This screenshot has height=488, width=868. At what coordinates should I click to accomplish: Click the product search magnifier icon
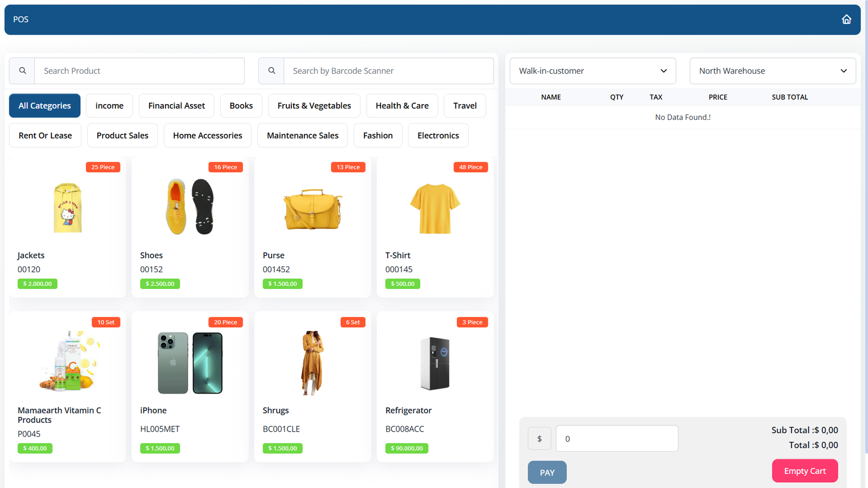pos(22,71)
